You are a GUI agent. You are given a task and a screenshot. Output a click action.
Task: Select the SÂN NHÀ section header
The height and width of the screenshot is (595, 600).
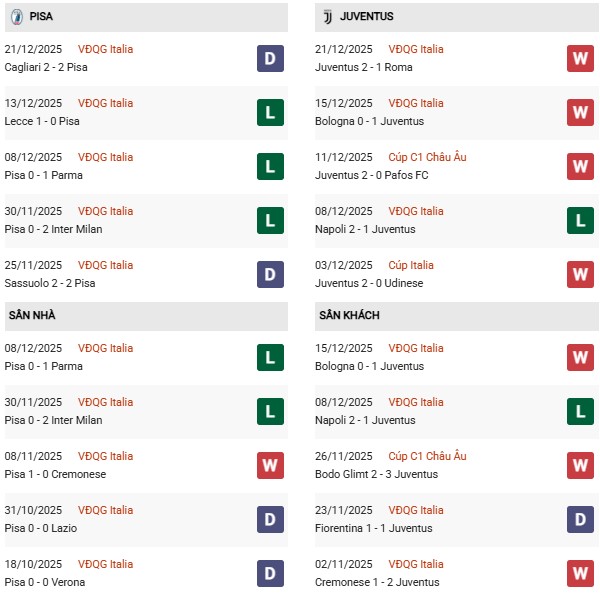[x=33, y=316]
